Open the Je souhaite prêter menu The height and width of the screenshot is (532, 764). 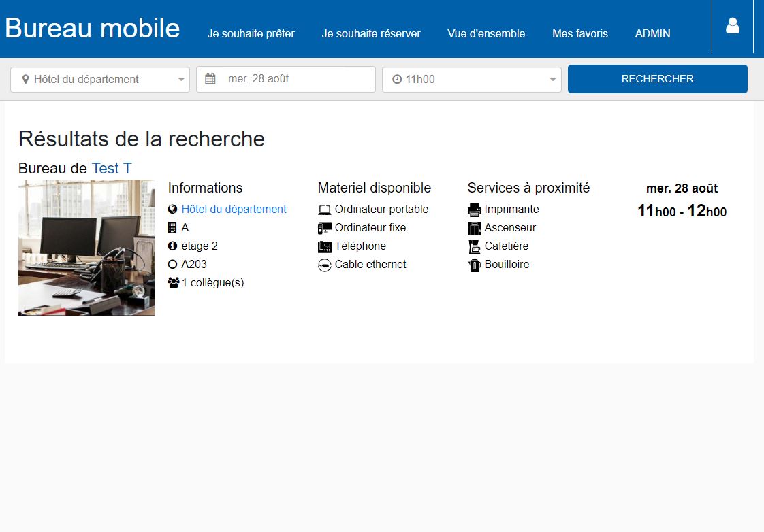coord(251,33)
